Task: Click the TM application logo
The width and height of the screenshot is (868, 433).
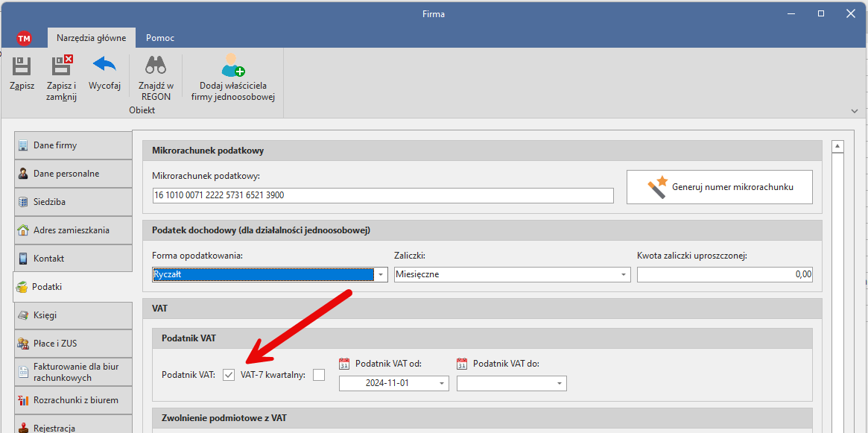Action: [24, 38]
